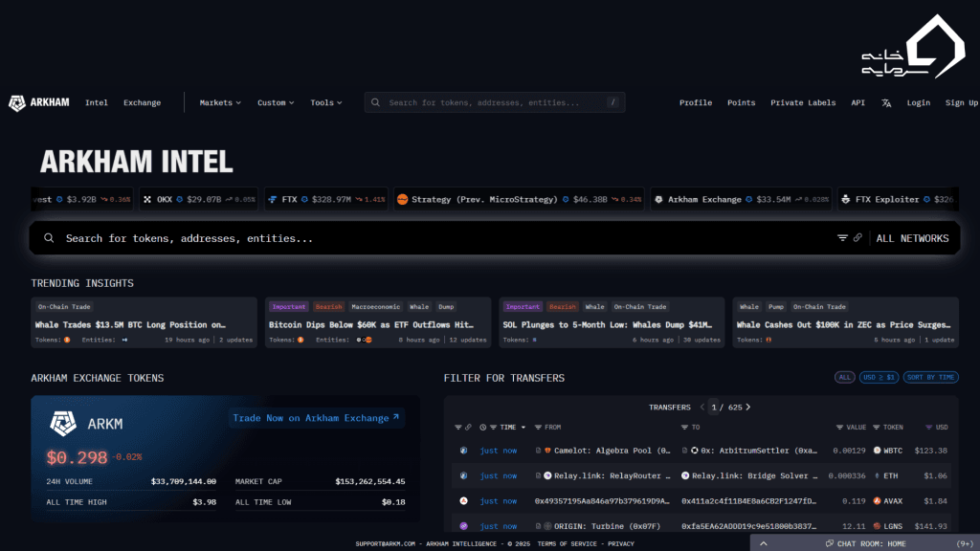The image size is (980, 551).
Task: Click the WBTC token icon in transfers
Action: (x=877, y=451)
